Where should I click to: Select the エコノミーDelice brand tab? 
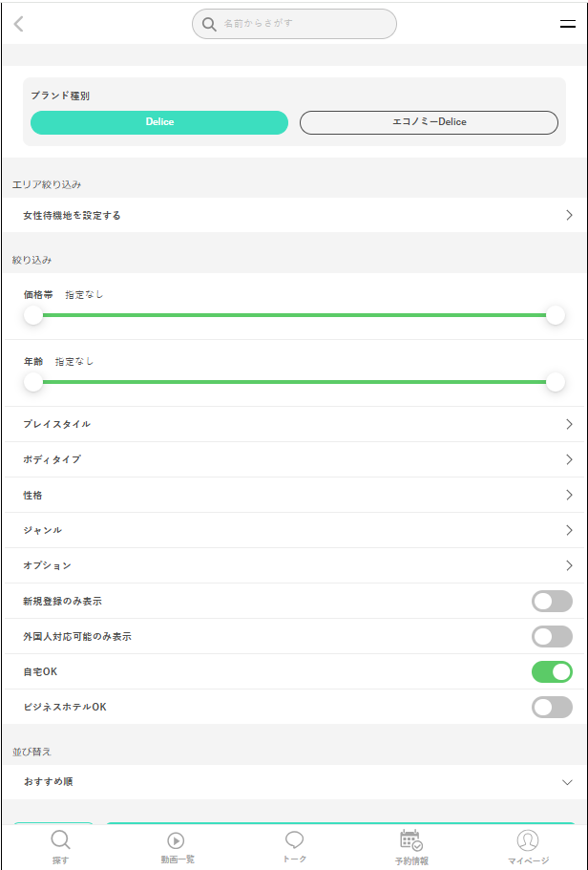click(429, 122)
